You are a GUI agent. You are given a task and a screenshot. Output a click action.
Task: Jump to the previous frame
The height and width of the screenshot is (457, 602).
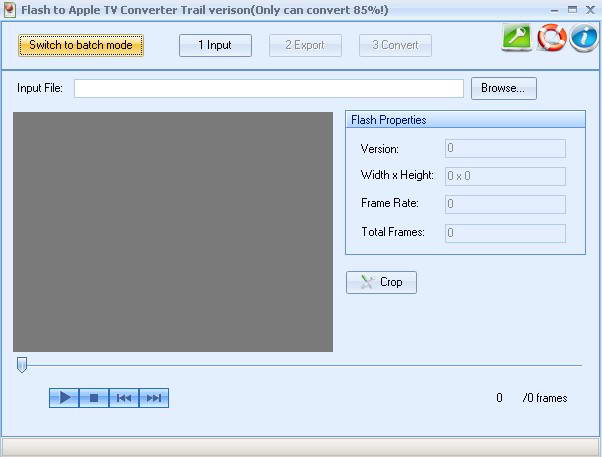pos(124,398)
